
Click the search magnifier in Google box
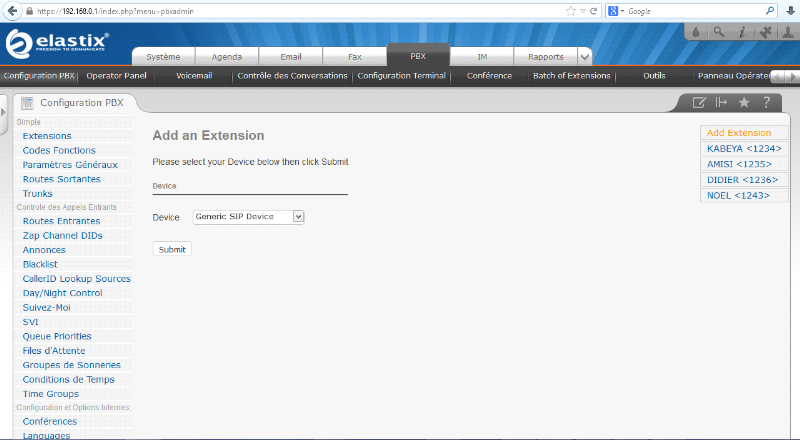(x=769, y=11)
